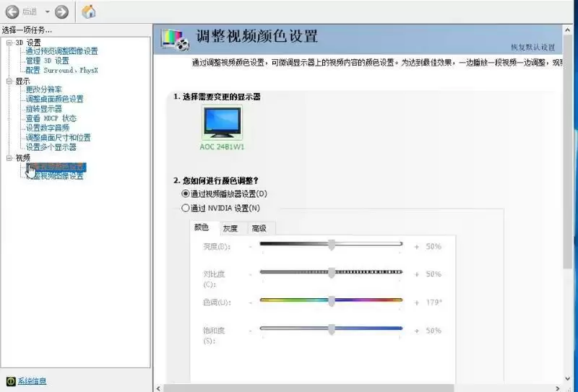The height and width of the screenshot is (392, 578).
Task: Click the 2. 您如何进行颜色调整？ heading
Action: (x=216, y=180)
